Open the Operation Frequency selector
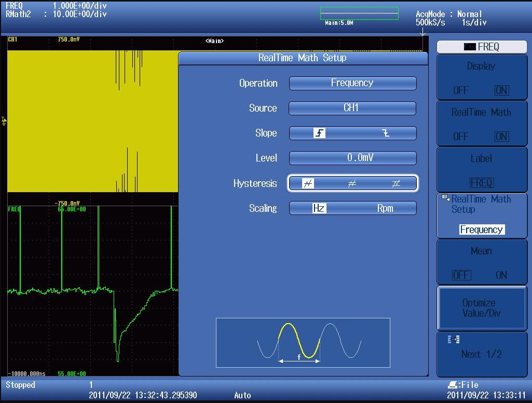Screen dimensions: 532x403 pyautogui.click(x=352, y=83)
